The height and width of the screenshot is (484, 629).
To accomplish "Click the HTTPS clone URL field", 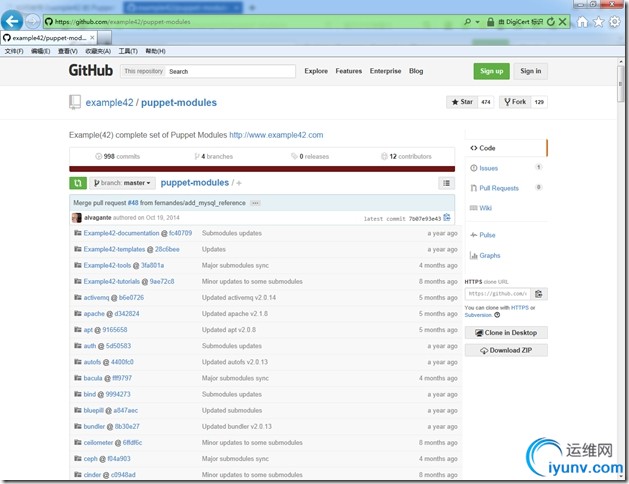I will 497,294.
